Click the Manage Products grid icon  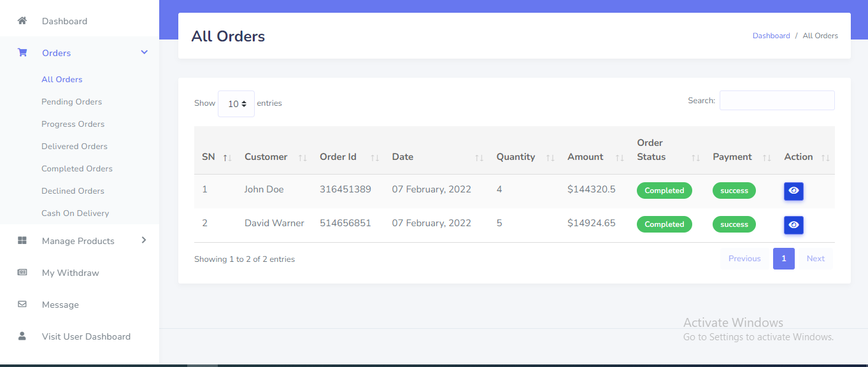point(22,241)
